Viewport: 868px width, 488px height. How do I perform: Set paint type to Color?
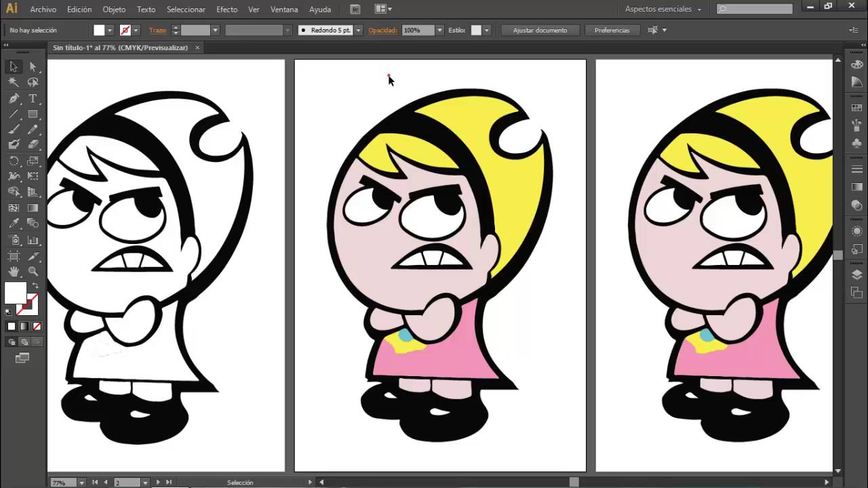click(x=11, y=326)
